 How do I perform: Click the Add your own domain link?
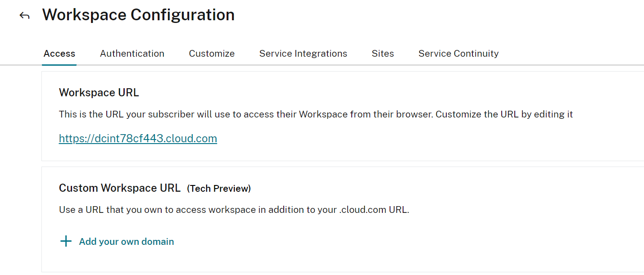click(x=127, y=242)
